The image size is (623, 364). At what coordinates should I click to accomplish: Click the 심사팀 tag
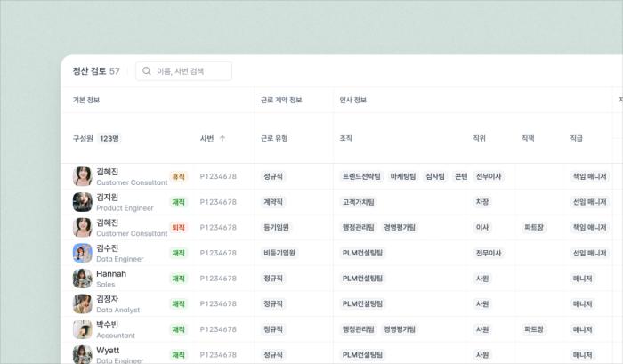click(x=435, y=176)
